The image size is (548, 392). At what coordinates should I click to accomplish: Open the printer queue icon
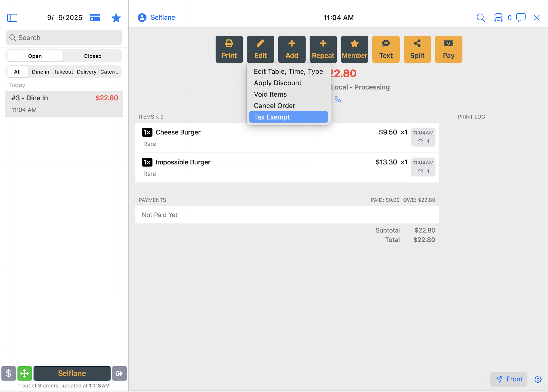[x=498, y=18]
